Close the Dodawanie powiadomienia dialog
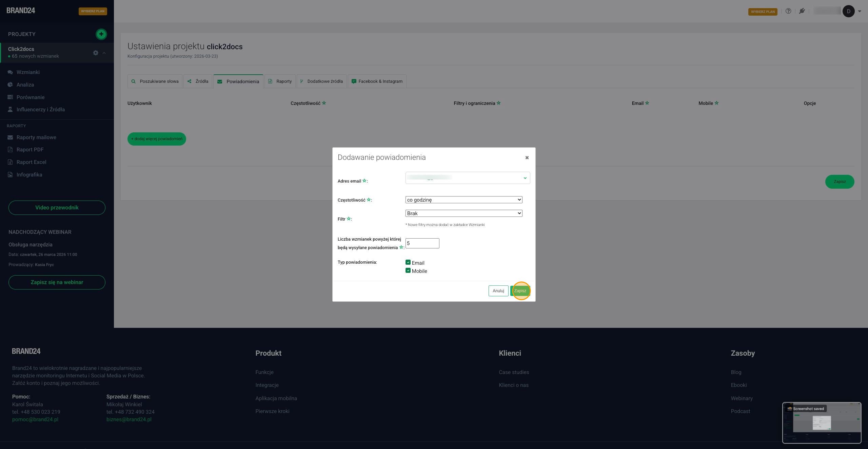 pyautogui.click(x=527, y=157)
